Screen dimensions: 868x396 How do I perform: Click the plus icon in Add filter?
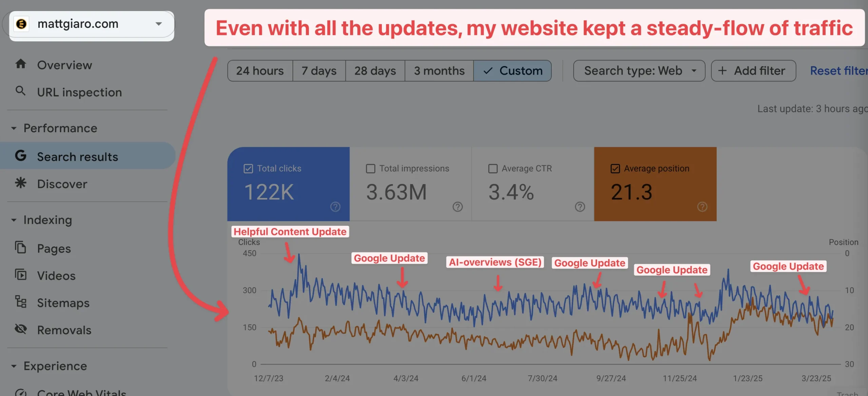tap(723, 71)
